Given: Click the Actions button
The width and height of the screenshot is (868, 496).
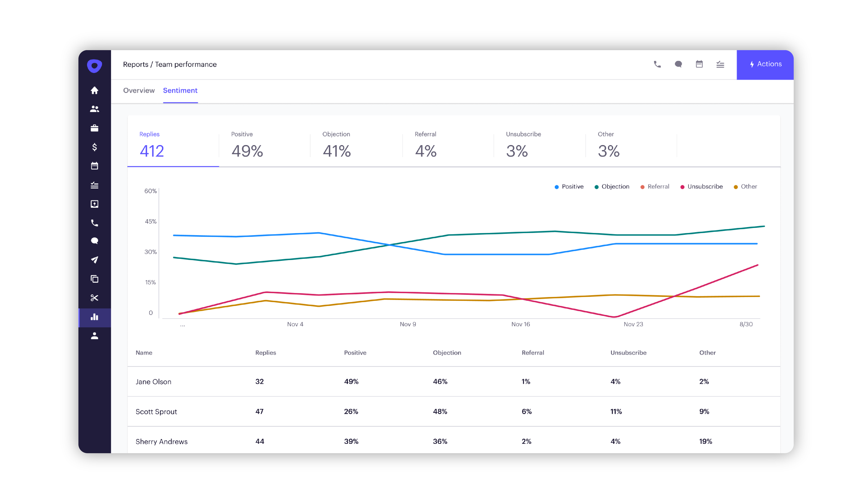Looking at the screenshot, I should click(765, 64).
